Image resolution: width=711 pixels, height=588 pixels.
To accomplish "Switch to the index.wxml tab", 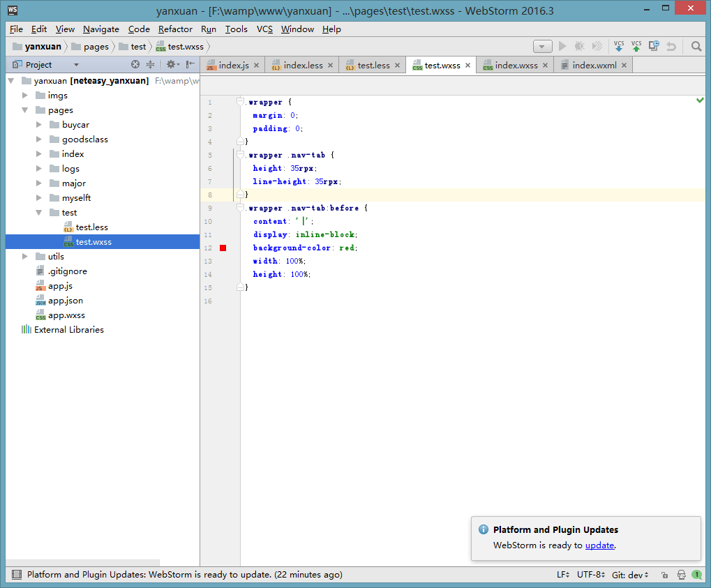I will 594,66.
